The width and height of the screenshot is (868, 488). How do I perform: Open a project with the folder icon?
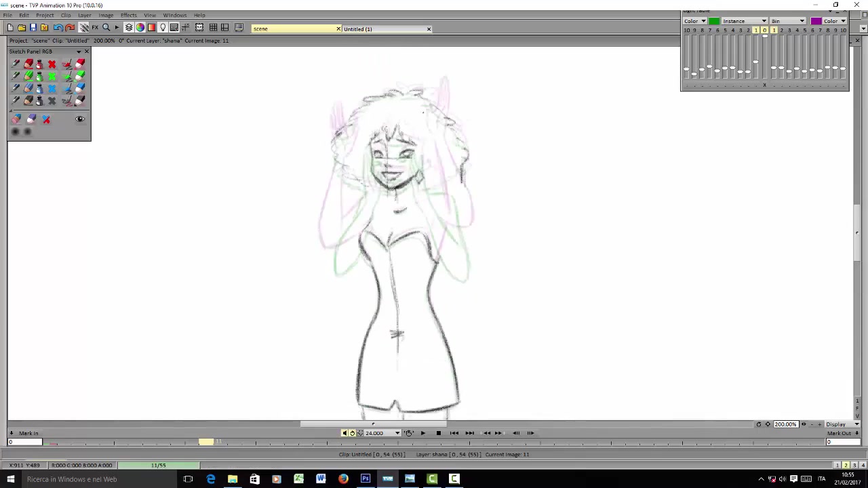pyautogui.click(x=22, y=28)
